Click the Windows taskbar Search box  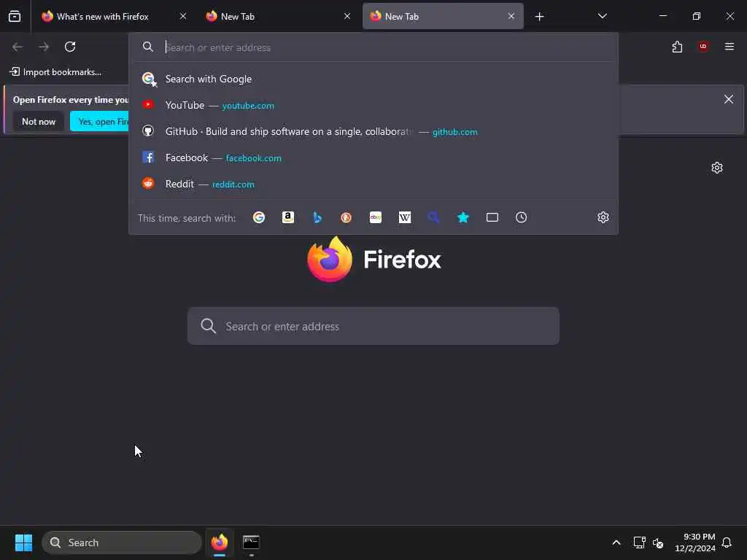tap(122, 542)
